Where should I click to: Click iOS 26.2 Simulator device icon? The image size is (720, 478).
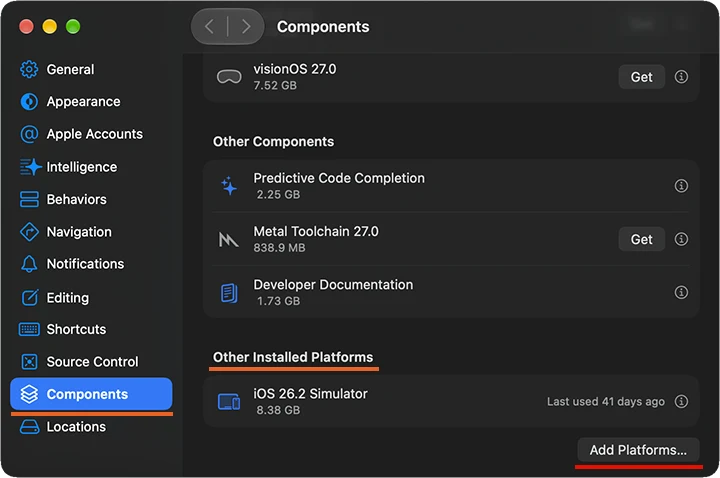click(229, 402)
